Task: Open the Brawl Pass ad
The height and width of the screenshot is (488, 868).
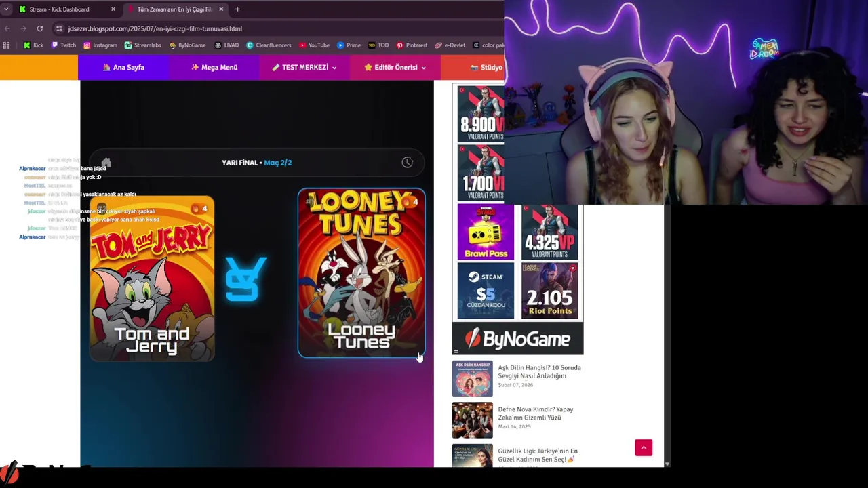Action: (x=486, y=232)
